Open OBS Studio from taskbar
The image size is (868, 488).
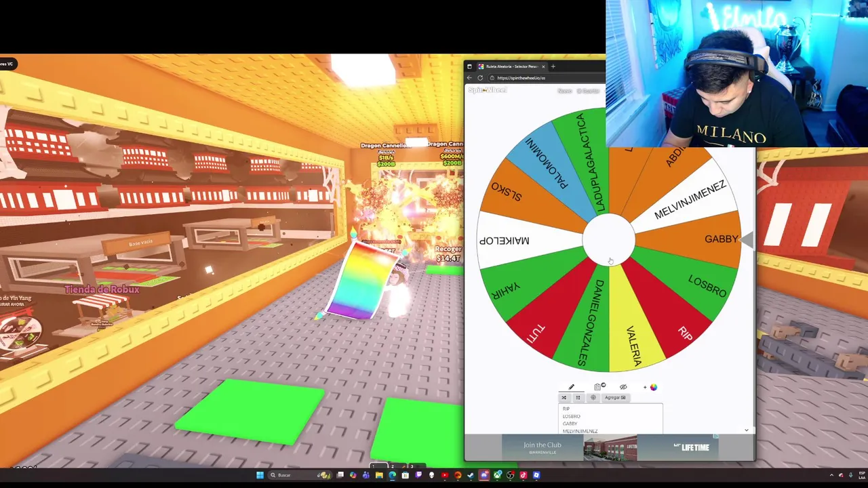click(x=510, y=475)
